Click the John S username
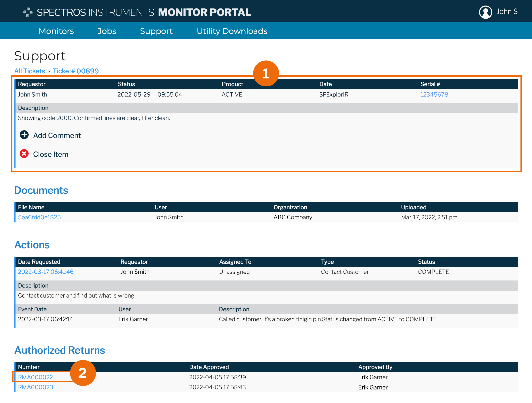This screenshot has height=403, width=532. coord(507,12)
